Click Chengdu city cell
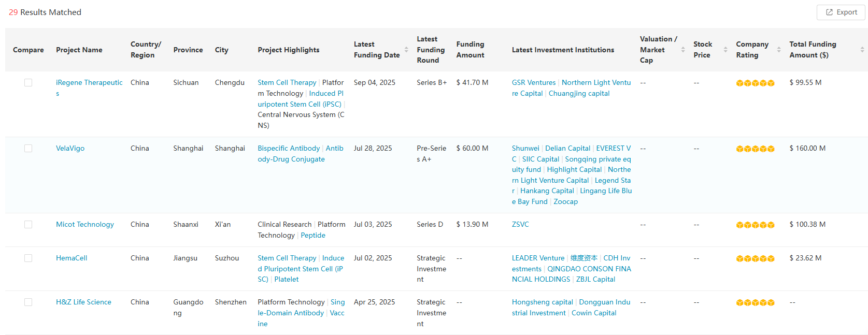Screen dimensions: 868x335 230,82
